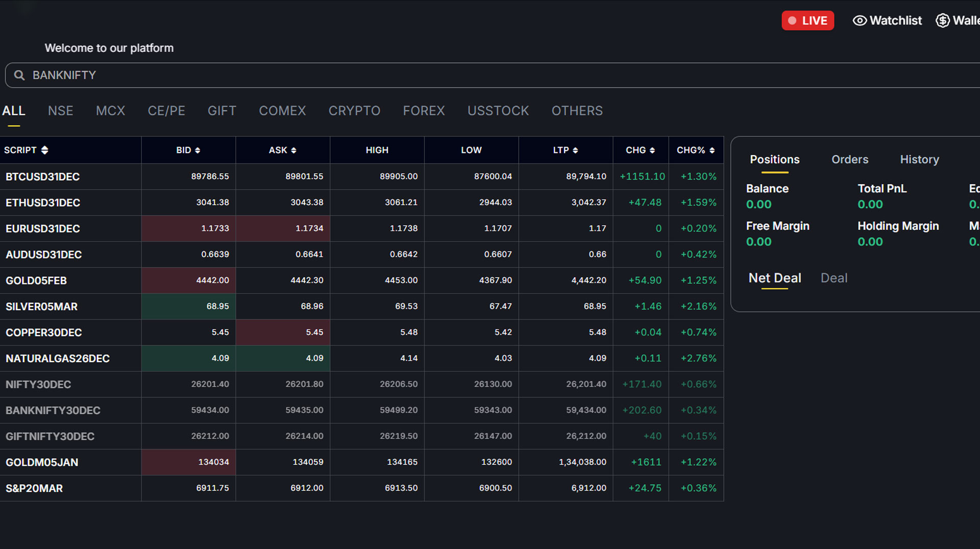Image resolution: width=980 pixels, height=549 pixels.
Task: Sort table by SCRIPT column arrows
Action: coord(45,150)
